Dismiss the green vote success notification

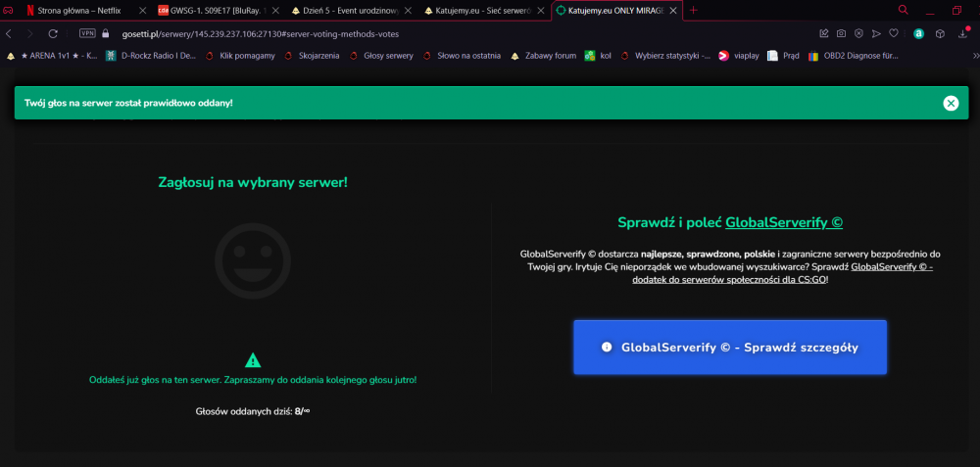951,103
